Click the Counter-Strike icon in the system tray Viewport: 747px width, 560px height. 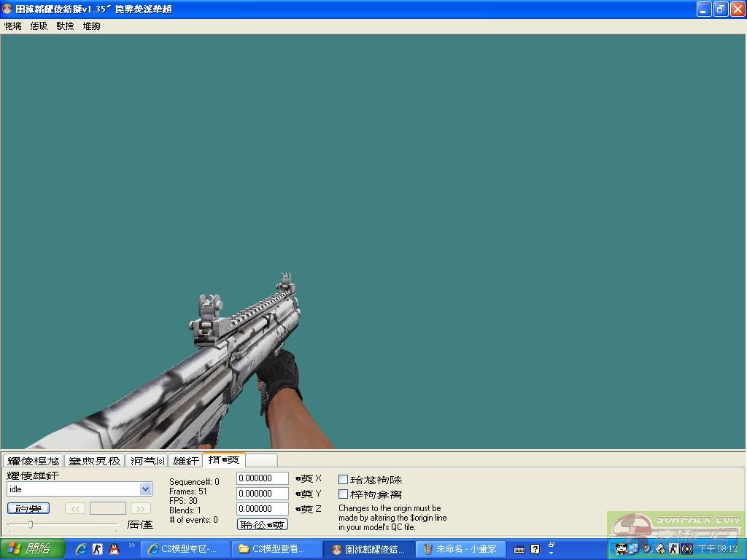[674, 548]
